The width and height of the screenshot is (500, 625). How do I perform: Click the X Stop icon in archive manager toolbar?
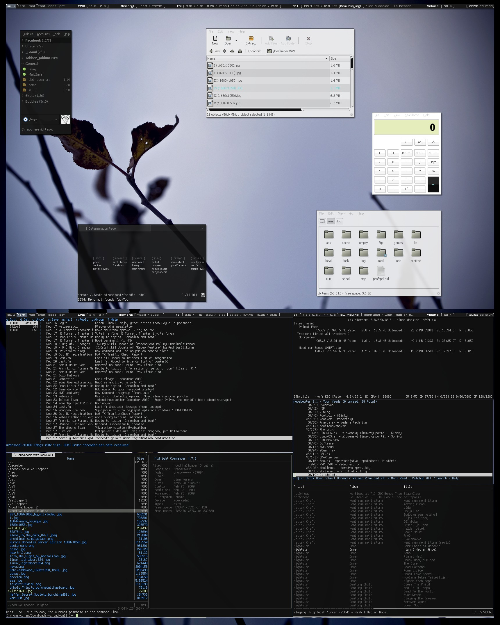[x=308, y=40]
